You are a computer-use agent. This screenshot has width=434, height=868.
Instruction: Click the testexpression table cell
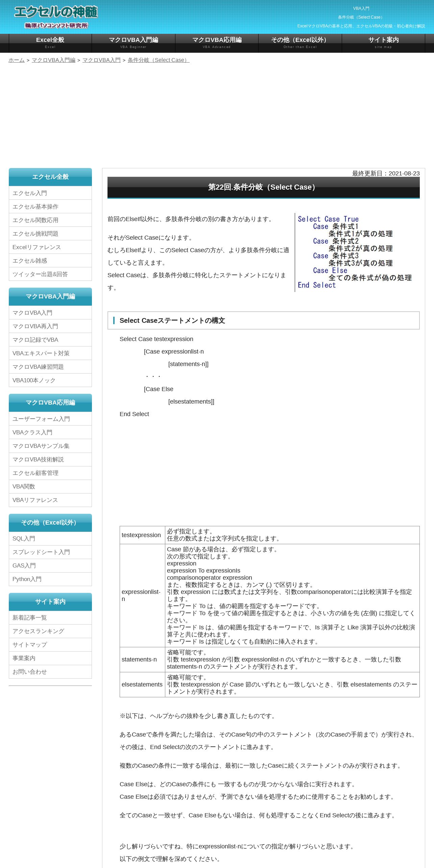tap(142, 535)
